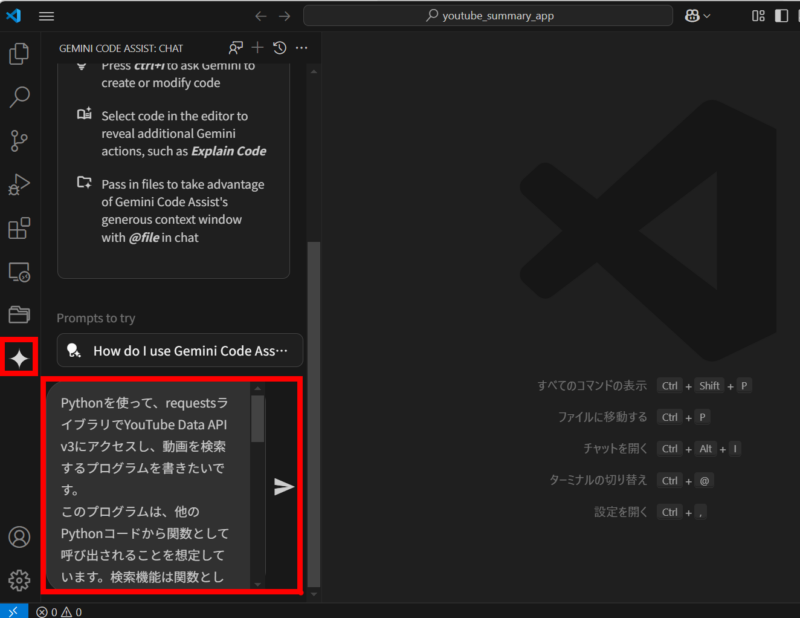This screenshot has width=800, height=618.
Task: Open the Customize Layout icon
Action: (x=758, y=16)
